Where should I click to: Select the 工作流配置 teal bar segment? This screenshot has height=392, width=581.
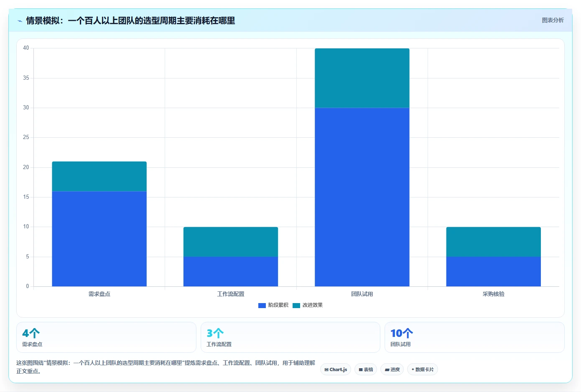[231, 242]
